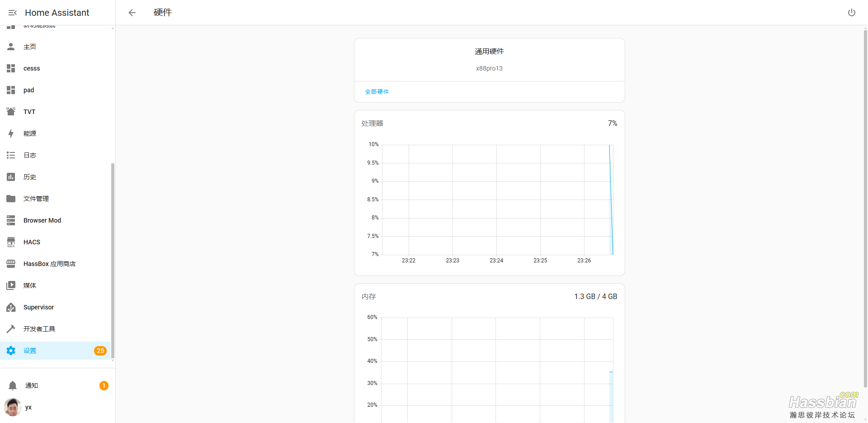Click the HassBox 应用商店 icon
The width and height of the screenshot is (868, 423).
11,264
